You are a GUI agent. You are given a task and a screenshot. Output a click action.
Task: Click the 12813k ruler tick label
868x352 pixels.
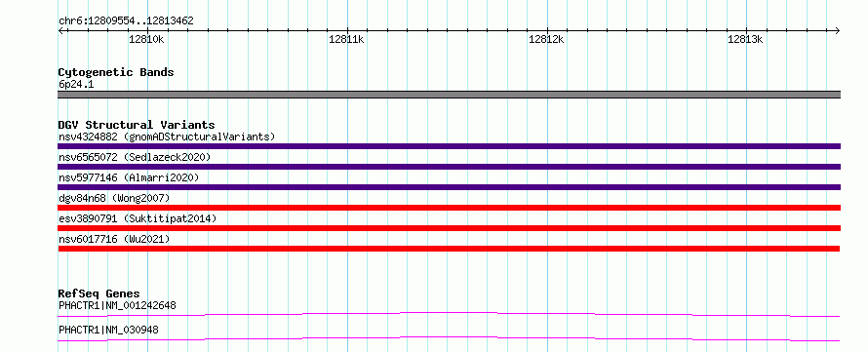coord(745,39)
